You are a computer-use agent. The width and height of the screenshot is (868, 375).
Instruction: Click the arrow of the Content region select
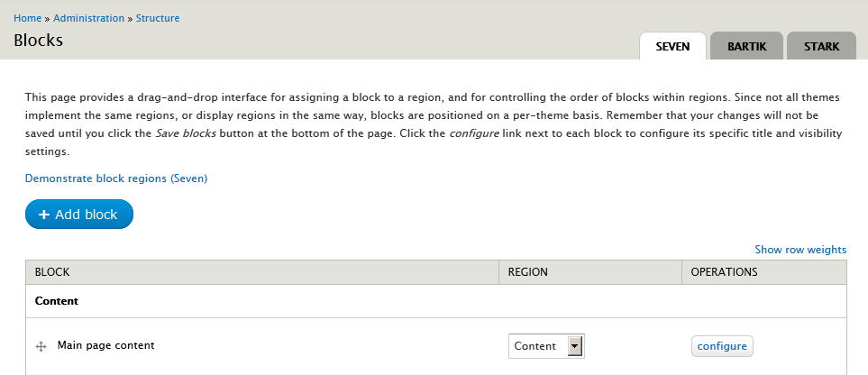(x=575, y=346)
